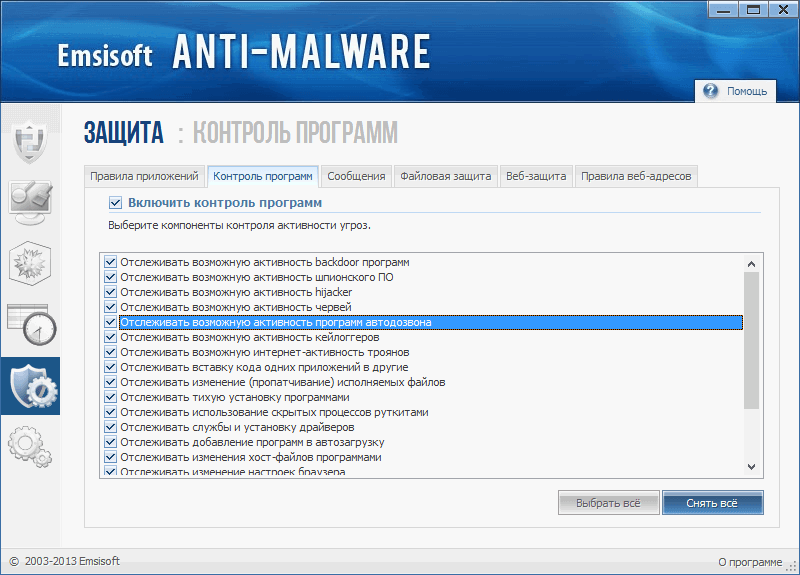Image resolution: width=800 pixels, height=575 pixels.
Task: Uncheck шпионского ПО activity tracking
Action: click(110, 277)
